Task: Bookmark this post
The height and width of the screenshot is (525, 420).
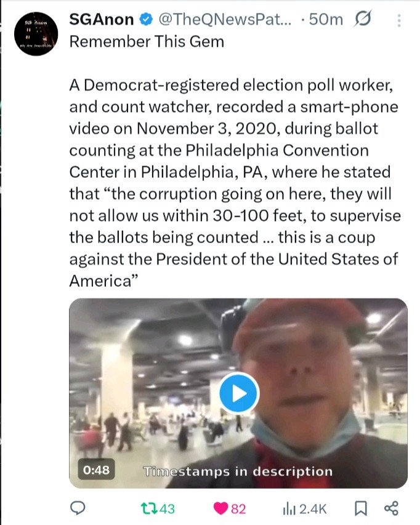Action: tap(361, 508)
